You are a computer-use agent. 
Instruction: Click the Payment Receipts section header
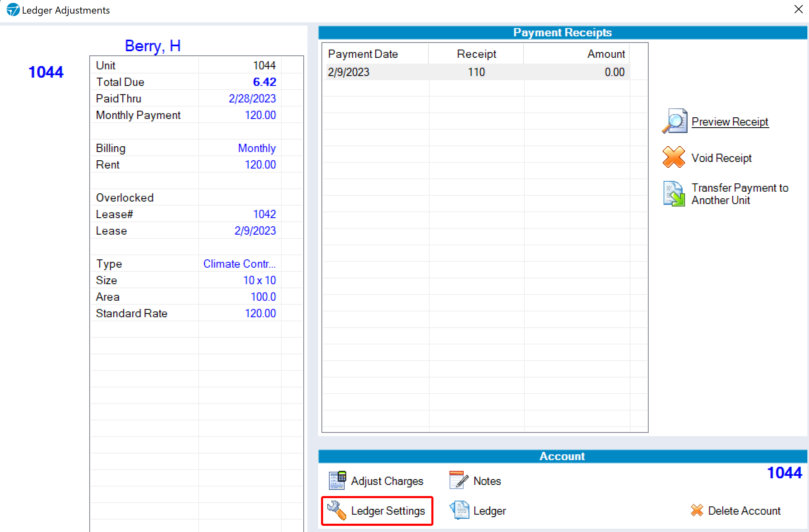(x=562, y=32)
